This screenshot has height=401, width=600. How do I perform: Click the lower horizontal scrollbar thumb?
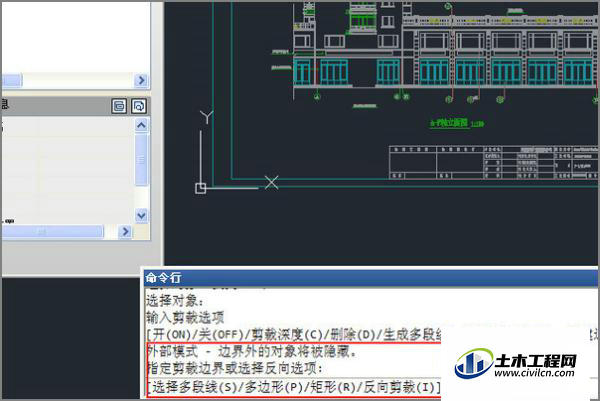click(52, 231)
